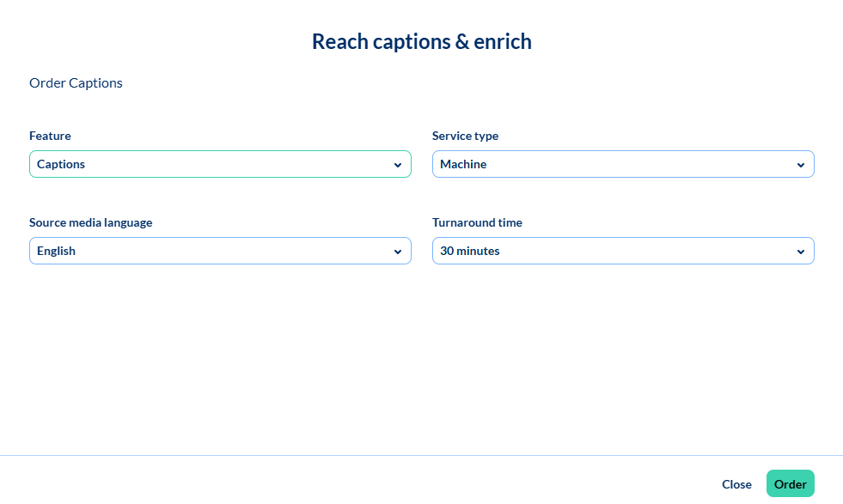Open the Source media language dropdown
The width and height of the screenshot is (843, 504).
[220, 251]
